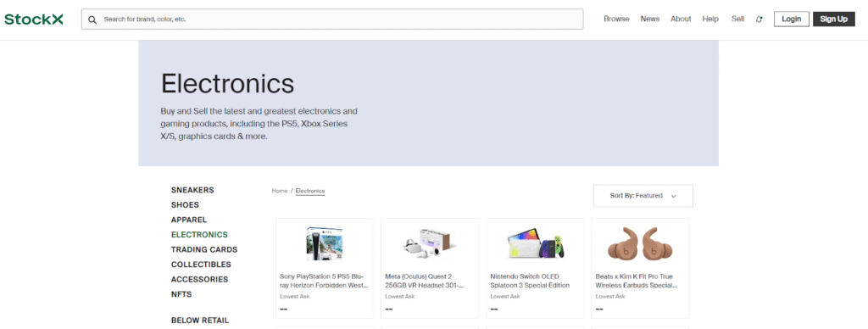The image size is (868, 329).
Task: Open the Help link
Action: point(710,19)
